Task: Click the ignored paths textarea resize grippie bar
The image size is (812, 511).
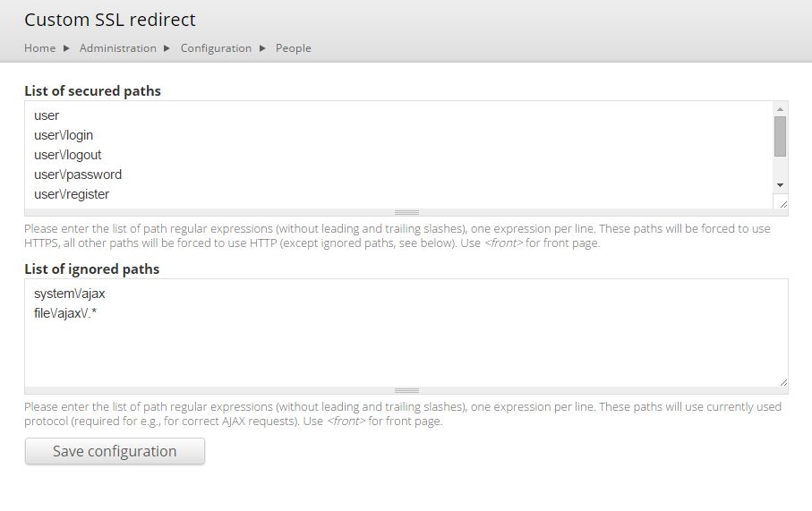Action: [406, 390]
